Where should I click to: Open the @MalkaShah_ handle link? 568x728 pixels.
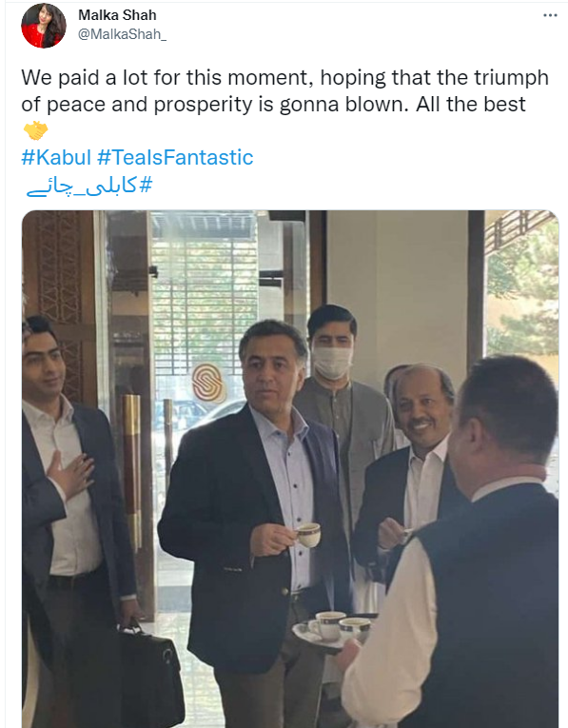point(122,34)
